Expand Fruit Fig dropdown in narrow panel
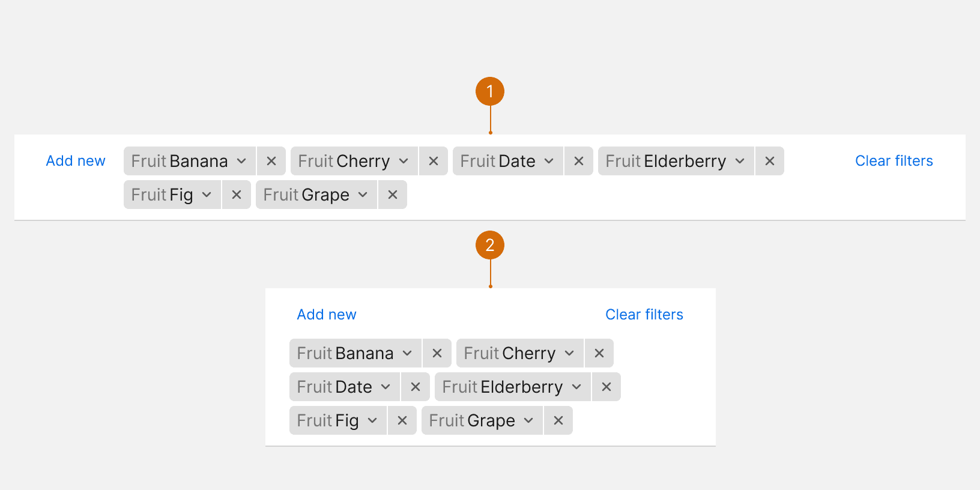Viewport: 980px width, 490px height. [337, 420]
